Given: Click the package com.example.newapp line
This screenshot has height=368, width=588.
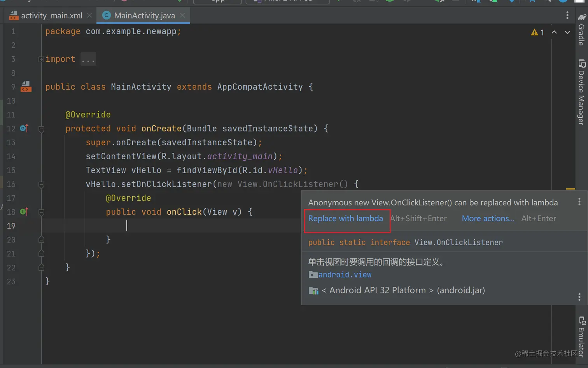Looking at the screenshot, I should (x=113, y=31).
